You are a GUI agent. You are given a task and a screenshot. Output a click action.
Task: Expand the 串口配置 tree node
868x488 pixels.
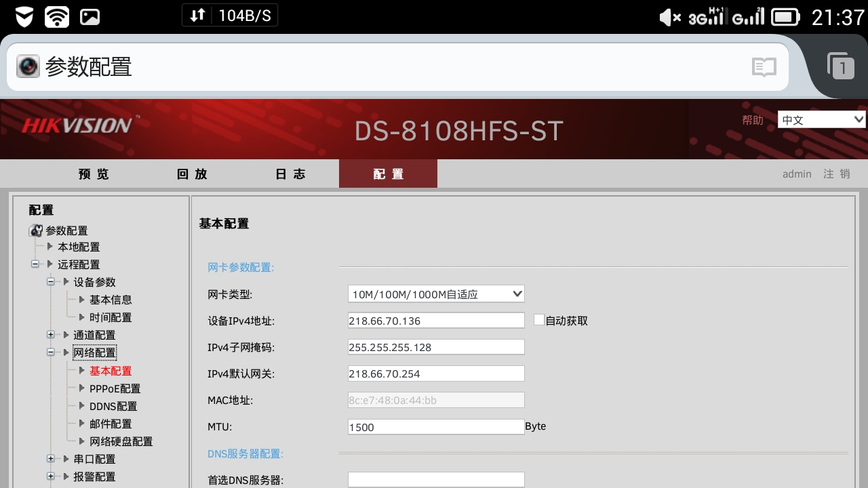pos(51,459)
